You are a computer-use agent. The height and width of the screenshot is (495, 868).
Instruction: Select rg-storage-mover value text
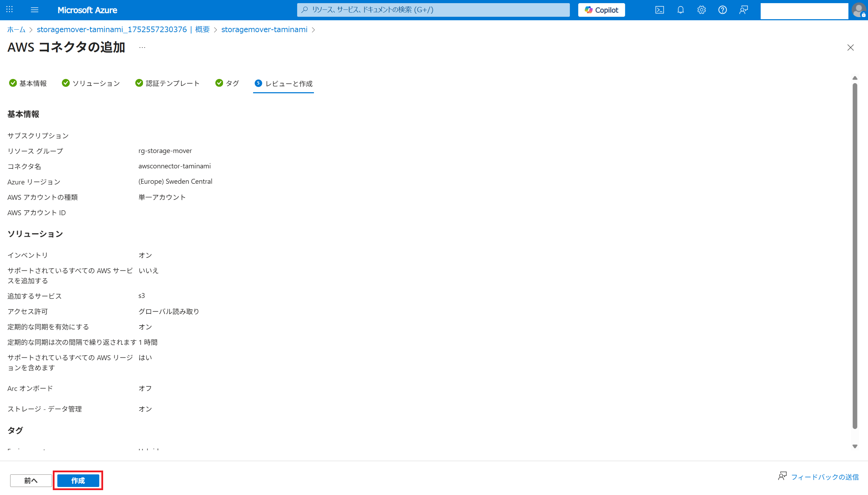pyautogui.click(x=165, y=151)
